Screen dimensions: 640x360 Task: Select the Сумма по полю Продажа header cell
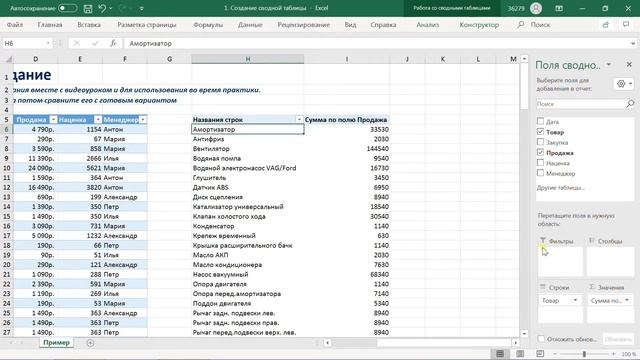click(347, 120)
